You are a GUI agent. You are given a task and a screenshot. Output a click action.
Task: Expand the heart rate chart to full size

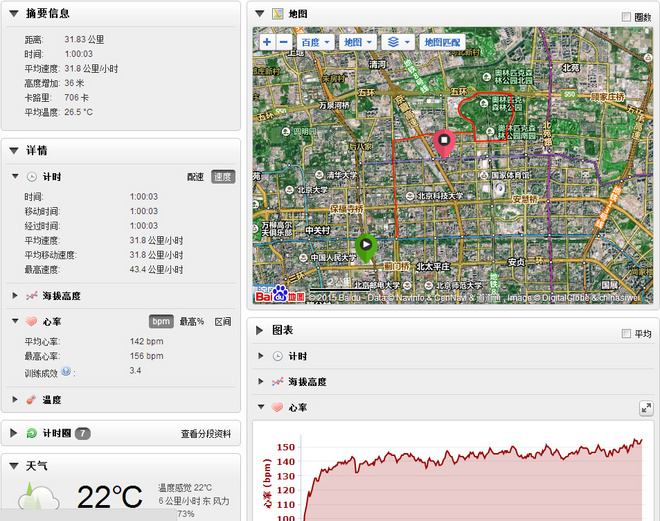pyautogui.click(x=646, y=408)
